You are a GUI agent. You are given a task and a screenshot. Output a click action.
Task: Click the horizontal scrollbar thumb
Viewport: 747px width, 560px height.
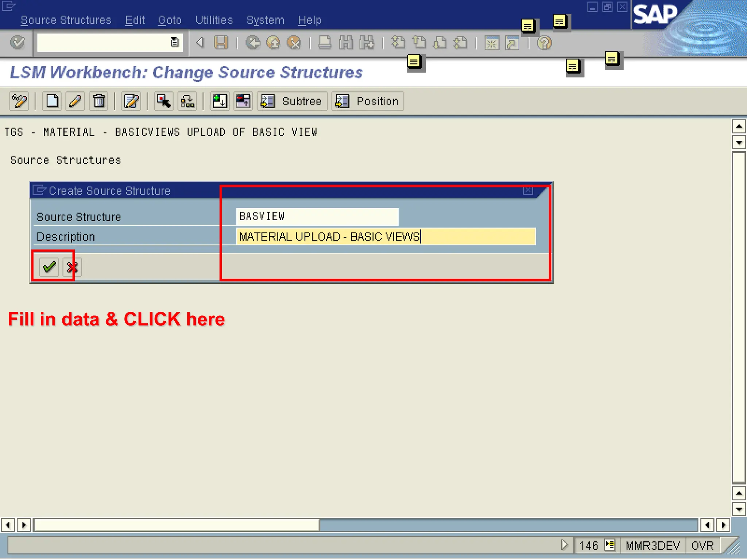pos(177,525)
